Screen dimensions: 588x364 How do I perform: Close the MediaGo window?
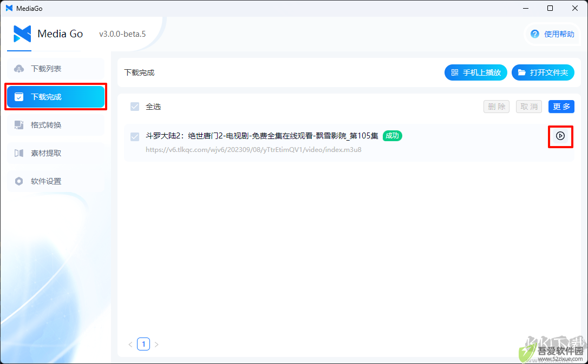[x=575, y=8]
